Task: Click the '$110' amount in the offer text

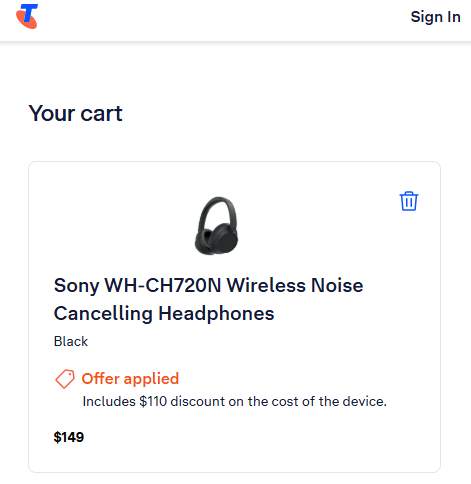Action: [153, 401]
